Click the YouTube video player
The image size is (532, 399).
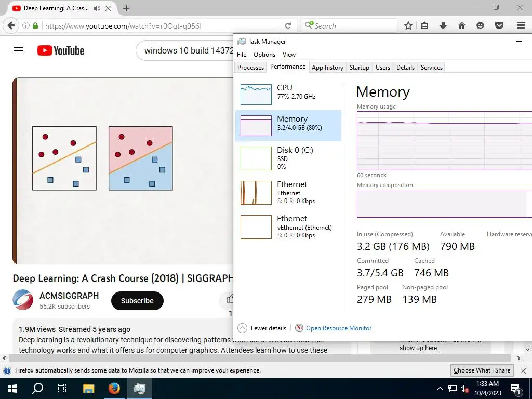click(123, 170)
